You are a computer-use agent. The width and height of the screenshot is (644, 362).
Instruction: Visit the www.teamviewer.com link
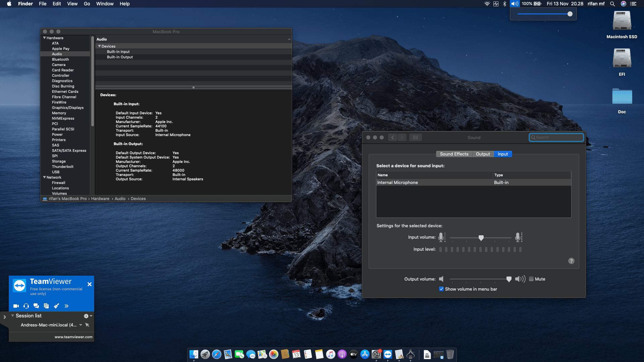click(73, 337)
